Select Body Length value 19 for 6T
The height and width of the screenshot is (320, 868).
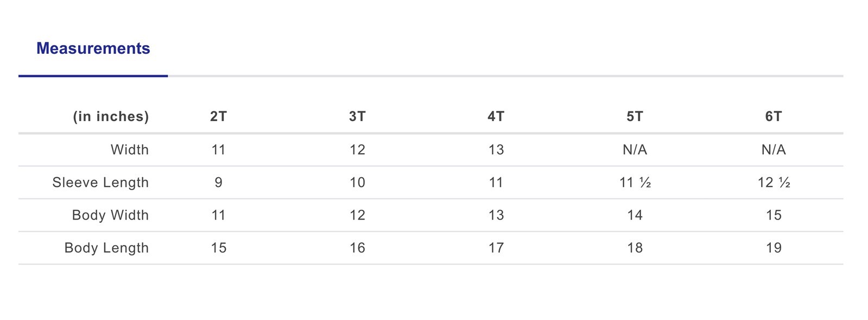coord(774,248)
